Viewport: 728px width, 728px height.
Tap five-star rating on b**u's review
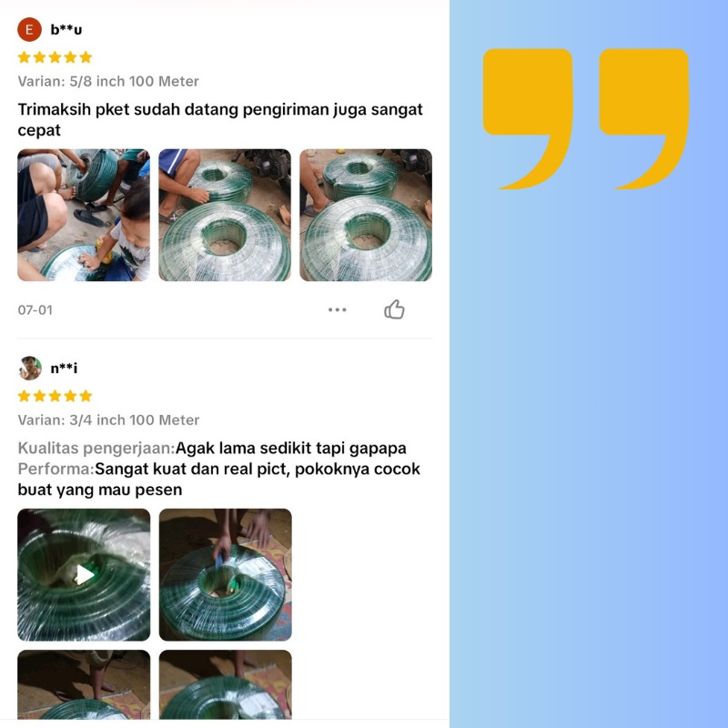[x=55, y=57]
